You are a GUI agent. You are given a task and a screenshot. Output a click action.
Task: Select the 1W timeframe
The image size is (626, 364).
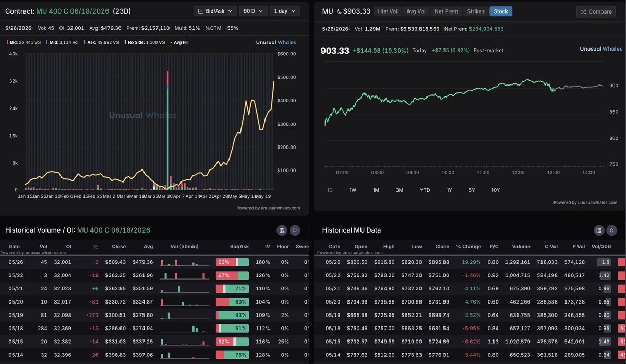(x=353, y=190)
